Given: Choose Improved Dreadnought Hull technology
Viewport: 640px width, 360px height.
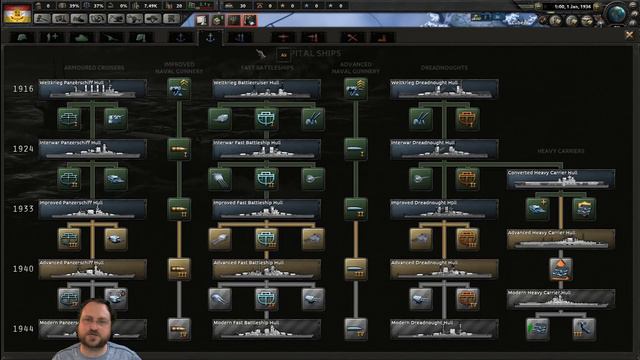Looking at the screenshot, I should click(444, 209).
